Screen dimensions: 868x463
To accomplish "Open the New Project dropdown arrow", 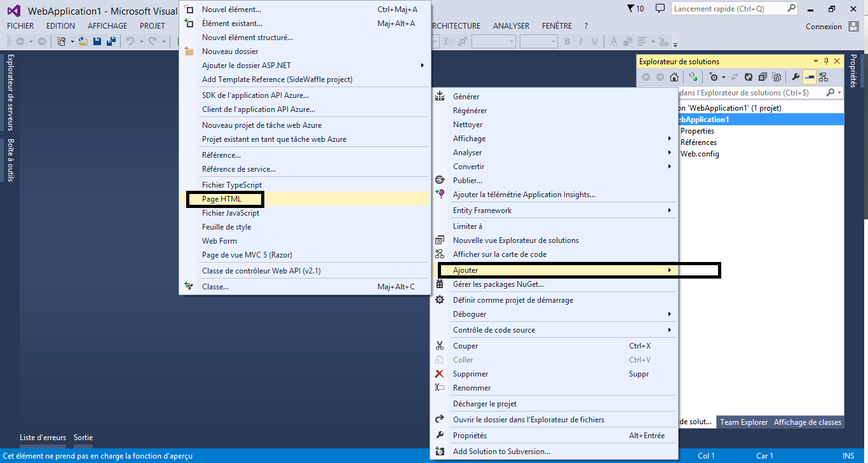I will pyautogui.click(x=72, y=41).
